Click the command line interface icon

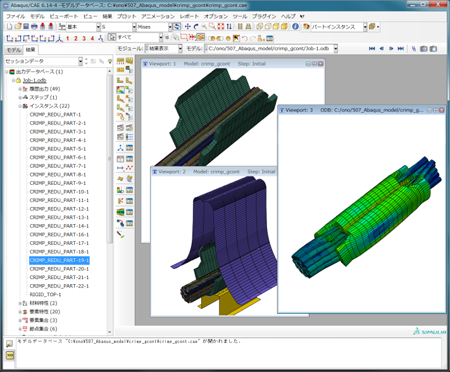click(x=10, y=355)
